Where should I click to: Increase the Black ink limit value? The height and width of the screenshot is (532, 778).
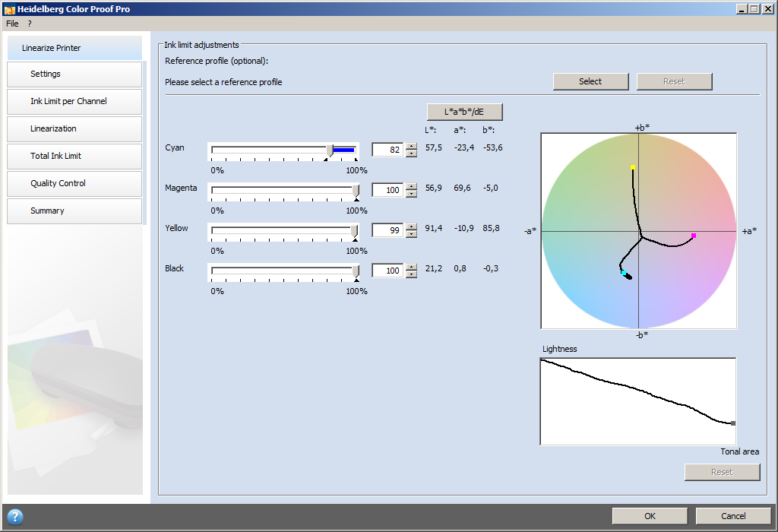pos(411,267)
